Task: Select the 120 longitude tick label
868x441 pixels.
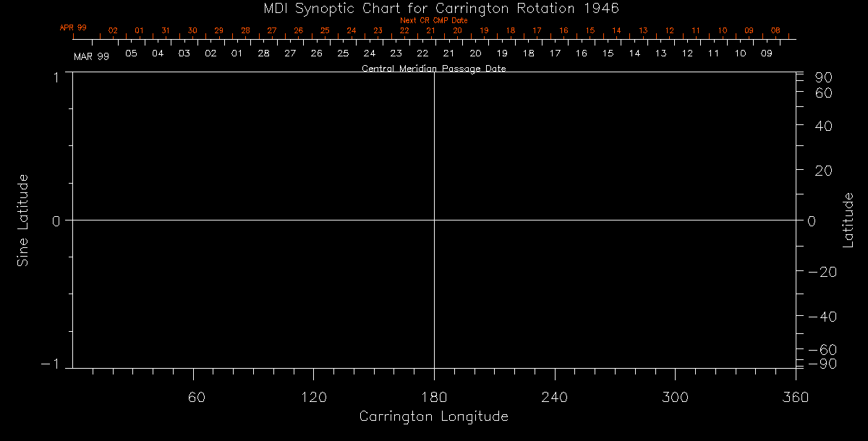Action: pos(313,396)
